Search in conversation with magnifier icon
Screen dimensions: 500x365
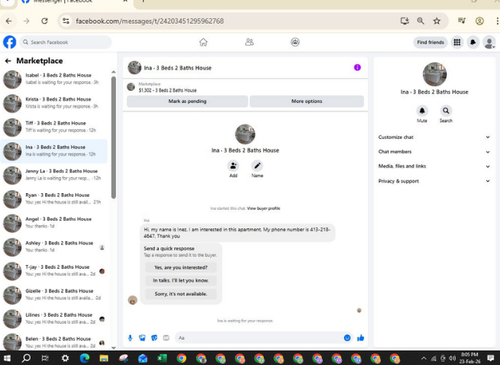click(x=446, y=111)
